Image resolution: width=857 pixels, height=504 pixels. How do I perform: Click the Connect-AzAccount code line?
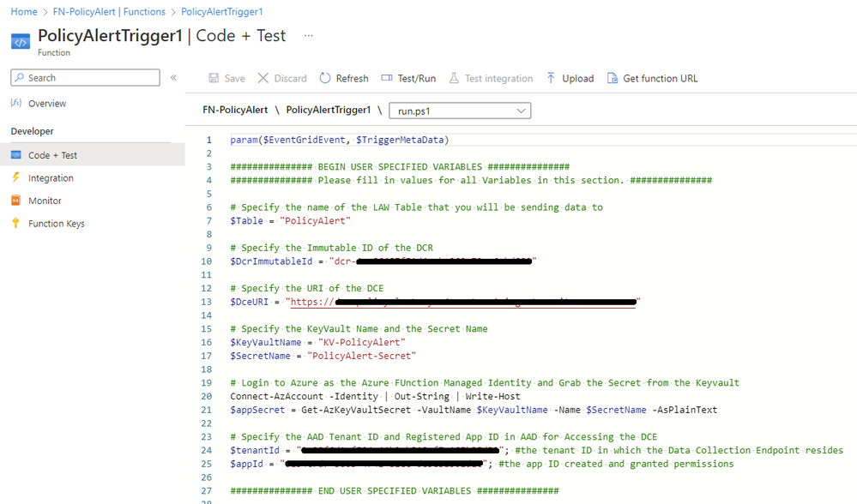coord(375,396)
